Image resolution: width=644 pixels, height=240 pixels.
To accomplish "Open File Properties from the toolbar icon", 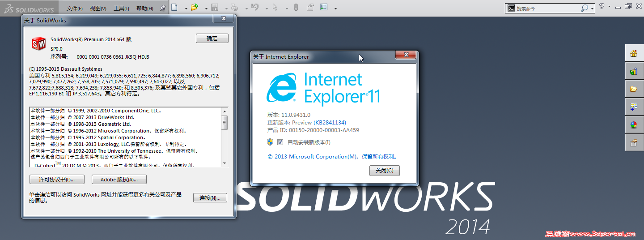I will click(x=310, y=7).
